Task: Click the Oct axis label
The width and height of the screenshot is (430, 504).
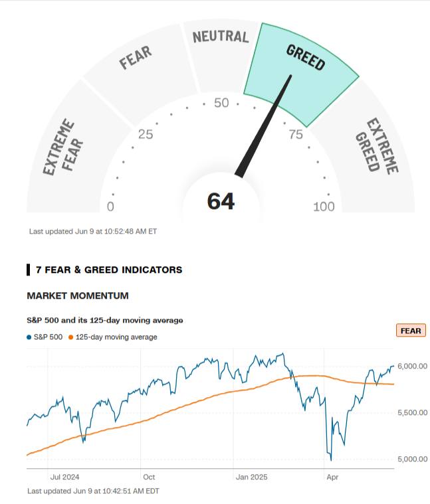Action: tap(149, 477)
